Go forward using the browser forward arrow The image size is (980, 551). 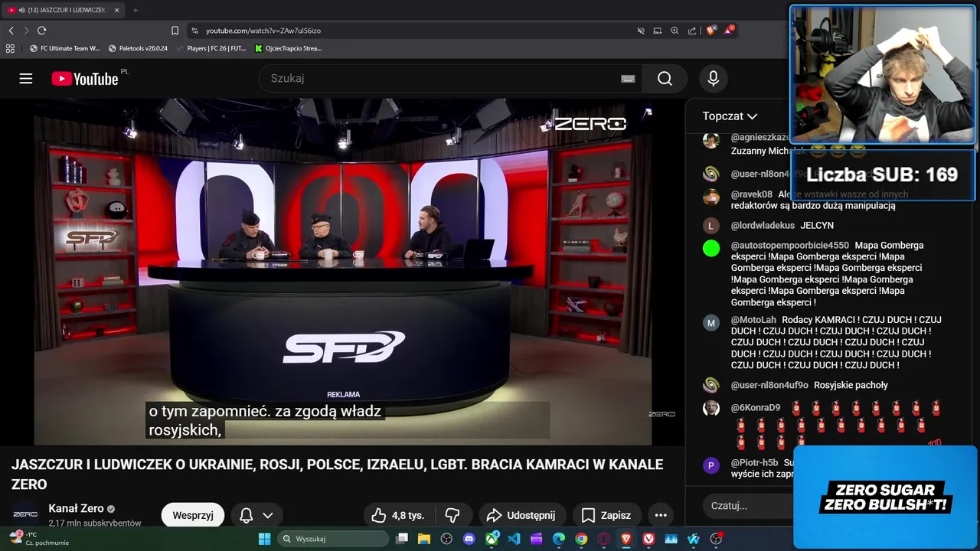(x=26, y=31)
